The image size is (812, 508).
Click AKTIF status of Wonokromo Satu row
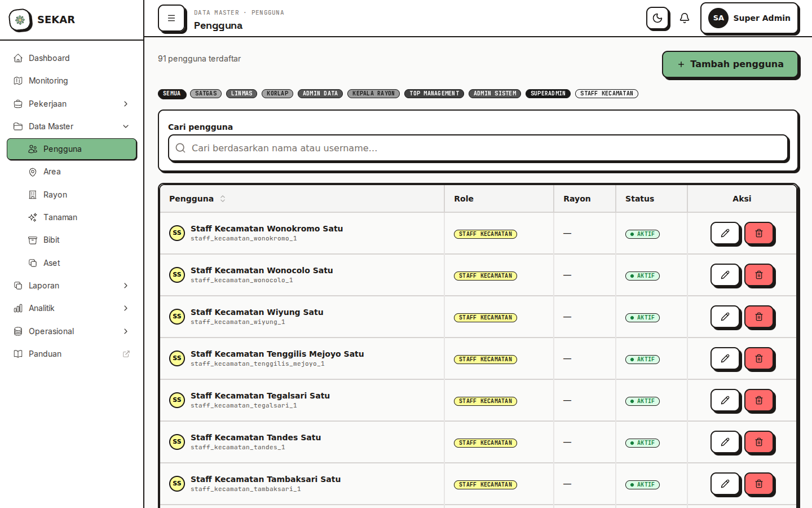pyautogui.click(x=642, y=234)
